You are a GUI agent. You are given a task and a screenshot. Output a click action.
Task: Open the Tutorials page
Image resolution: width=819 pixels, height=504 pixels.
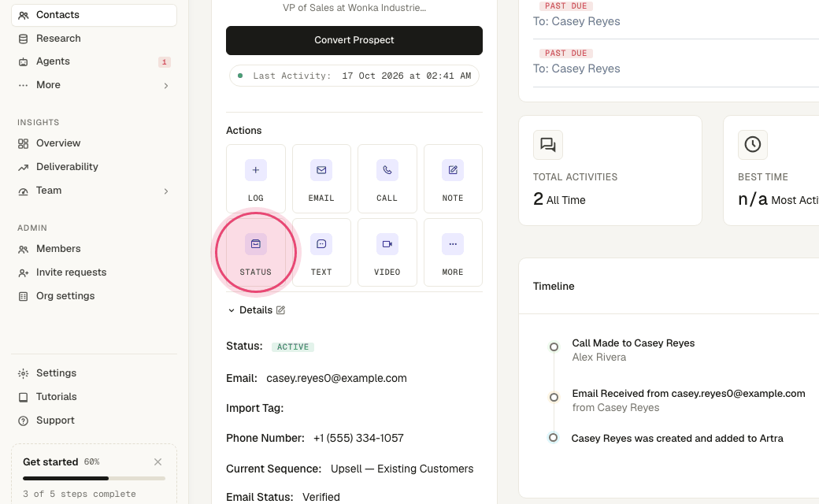click(x=94, y=397)
